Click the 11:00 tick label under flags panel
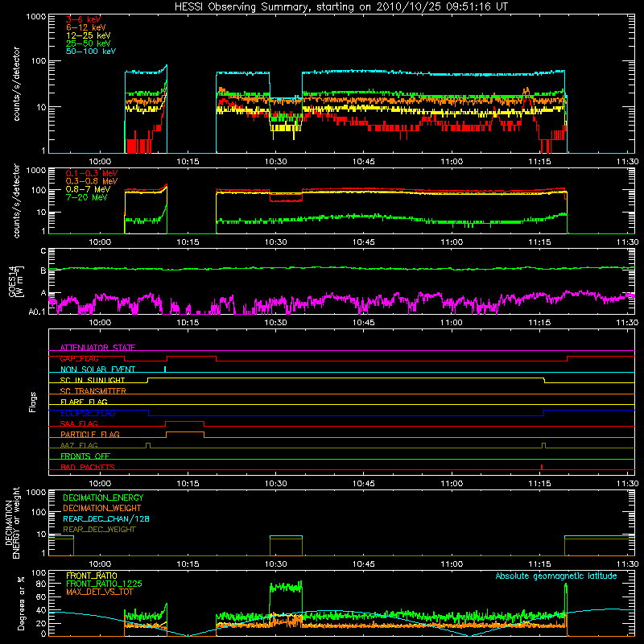This screenshot has width=644, height=644. point(452,484)
